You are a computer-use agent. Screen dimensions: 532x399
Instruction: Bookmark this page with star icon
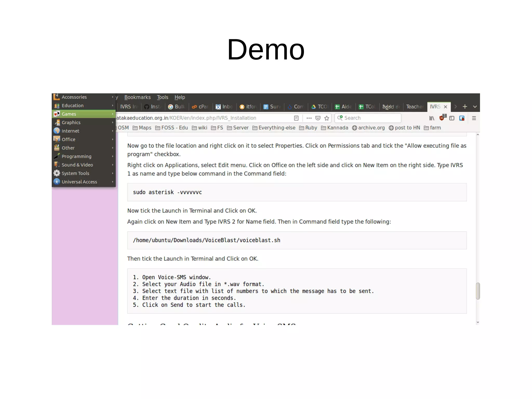tap(327, 118)
